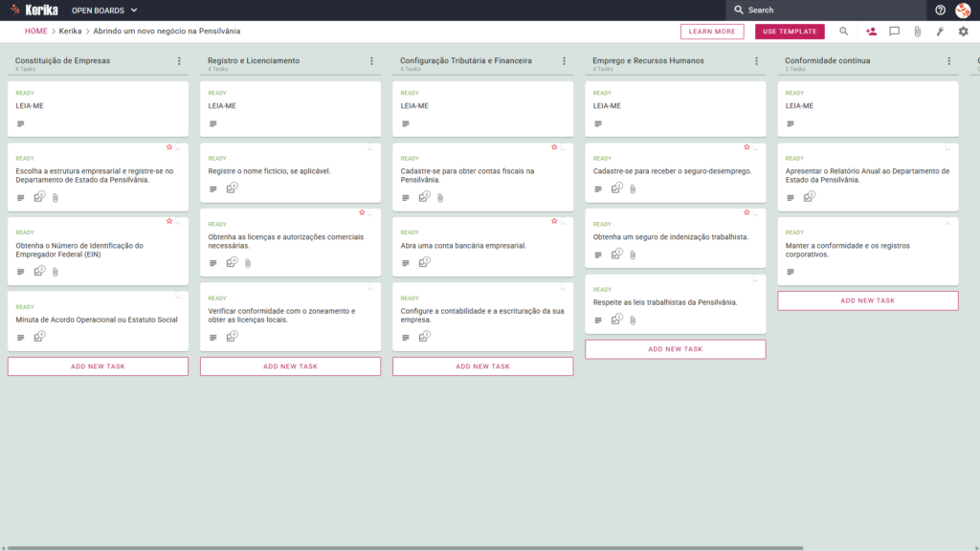Open board attachments paperclip icon
Screen dimensions: 980x551
[x=918, y=32]
